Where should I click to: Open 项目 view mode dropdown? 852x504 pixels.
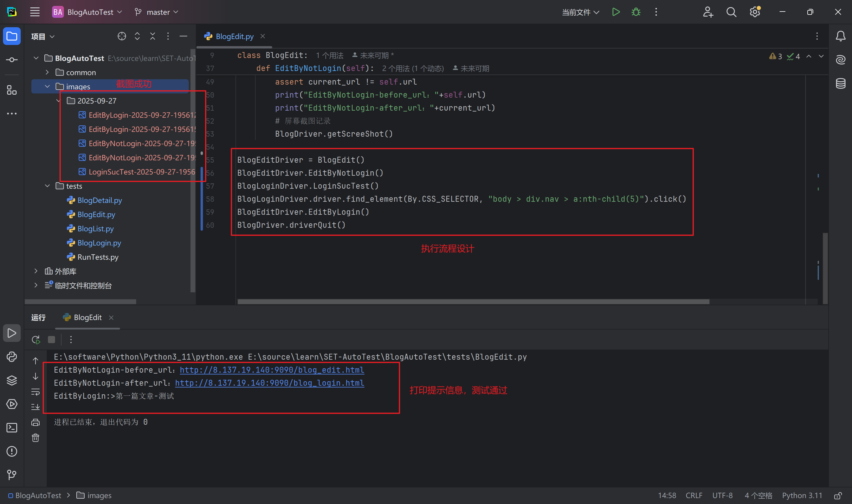[x=43, y=36]
